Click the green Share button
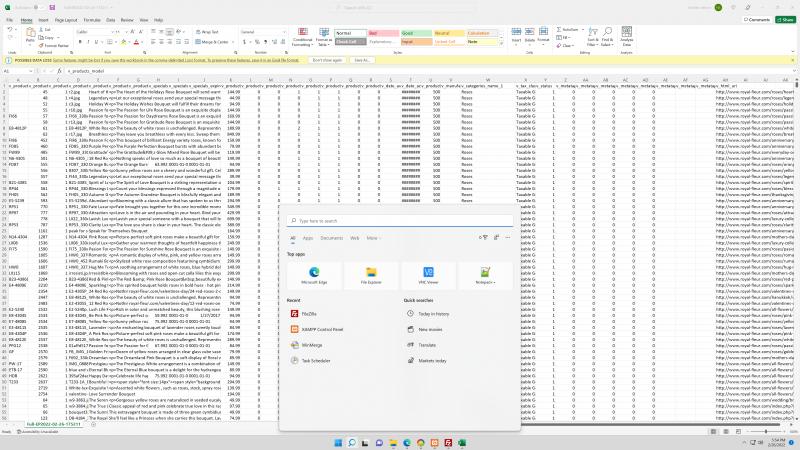This screenshot has width=800, height=450. click(785, 19)
